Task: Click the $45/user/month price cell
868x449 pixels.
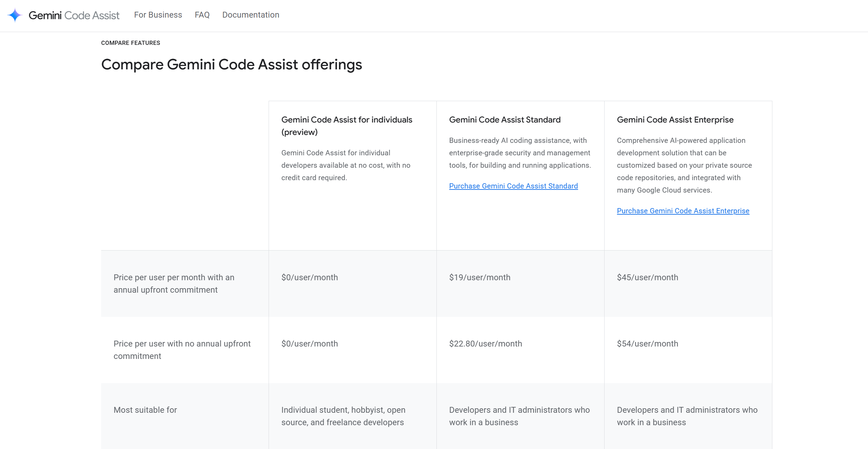Action: pyautogui.click(x=648, y=277)
